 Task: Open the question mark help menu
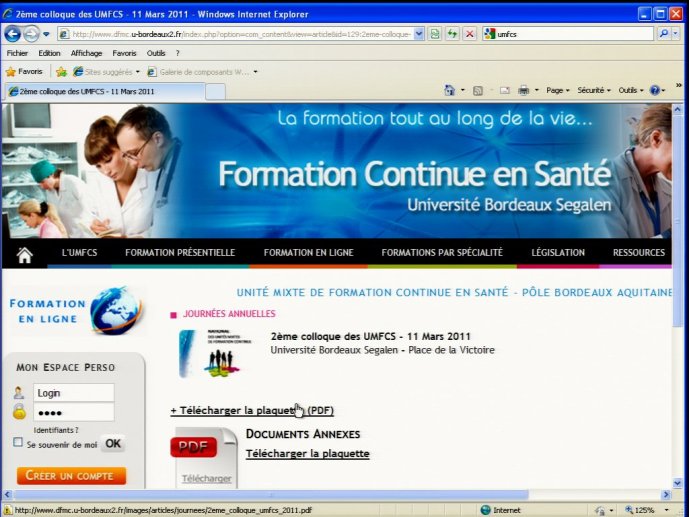(178, 53)
